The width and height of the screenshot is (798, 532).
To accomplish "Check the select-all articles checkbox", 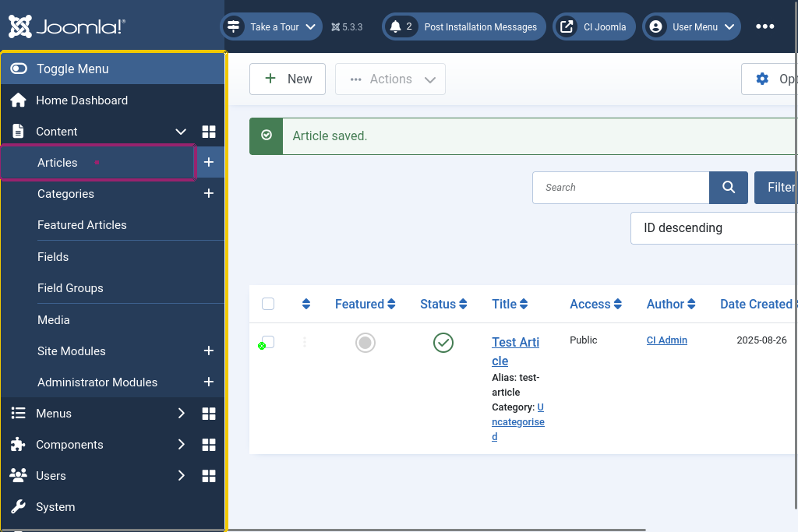I will (x=268, y=304).
